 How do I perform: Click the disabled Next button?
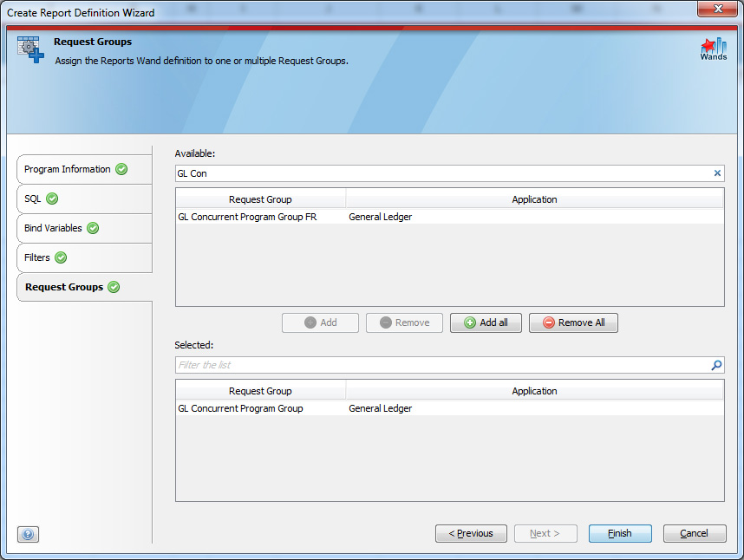pos(545,533)
